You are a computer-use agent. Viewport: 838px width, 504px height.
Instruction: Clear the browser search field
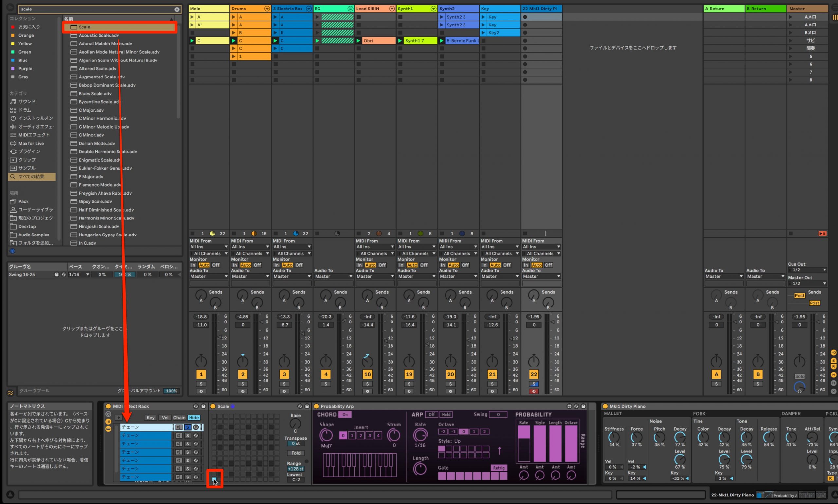tap(177, 9)
